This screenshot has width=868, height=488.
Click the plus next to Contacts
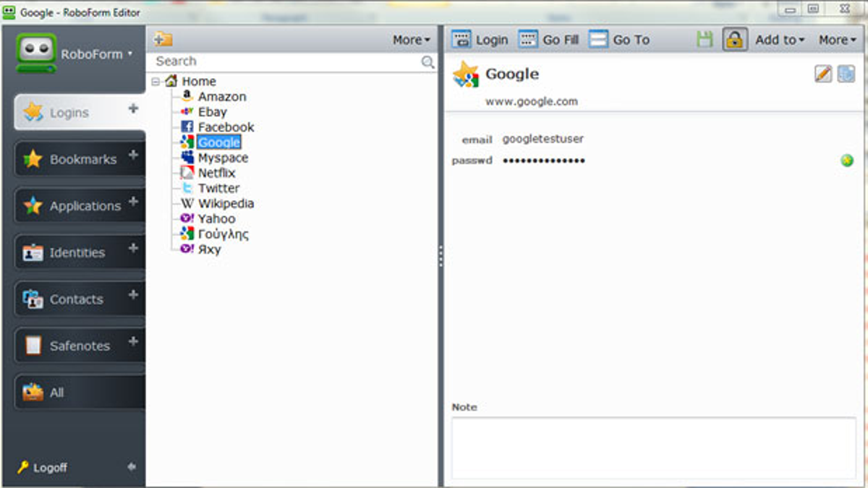[x=133, y=295]
